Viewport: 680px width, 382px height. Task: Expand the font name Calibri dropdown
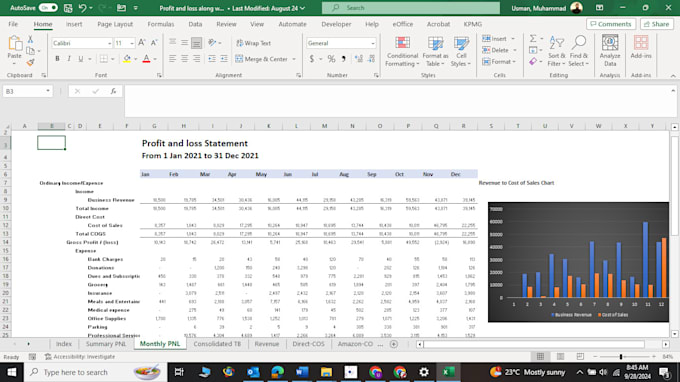click(109, 43)
